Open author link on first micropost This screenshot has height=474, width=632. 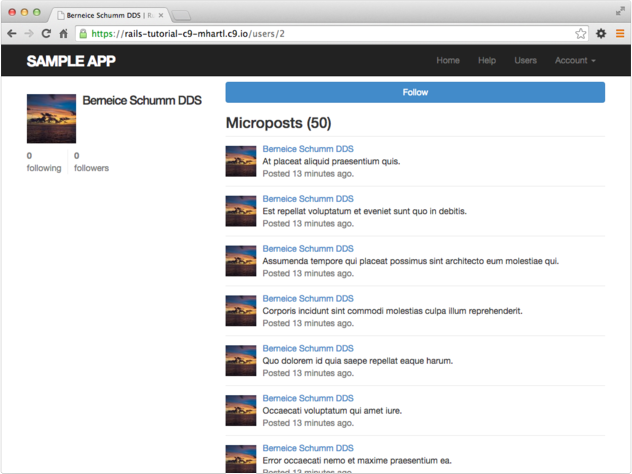click(x=307, y=149)
